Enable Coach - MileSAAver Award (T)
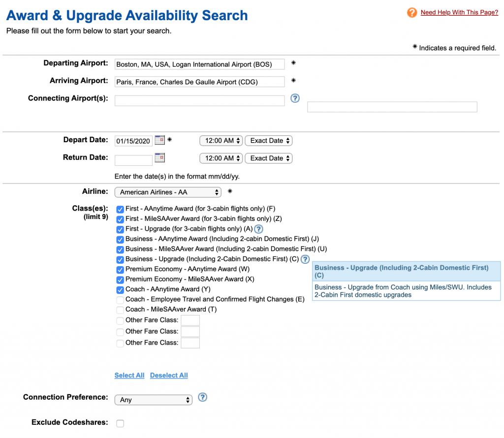The height and width of the screenshot is (438, 504). (x=120, y=309)
